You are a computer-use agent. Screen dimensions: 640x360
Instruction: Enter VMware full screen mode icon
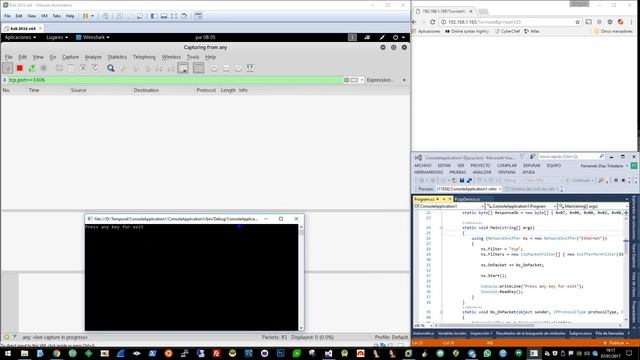pos(174,16)
